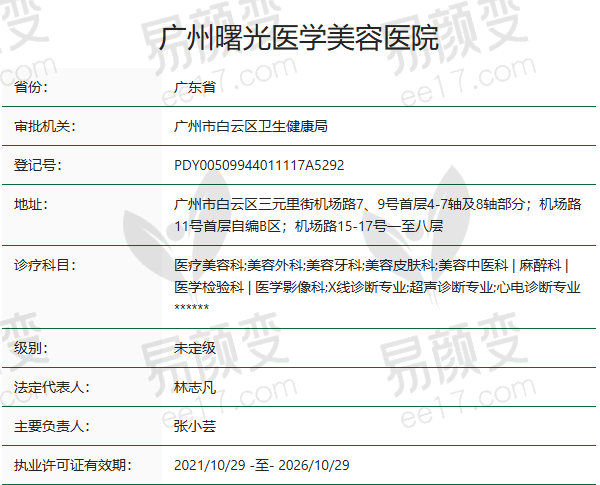600x485 pixels.
Task: Click registration number PDY00509944011117A5292
Action: (259, 165)
